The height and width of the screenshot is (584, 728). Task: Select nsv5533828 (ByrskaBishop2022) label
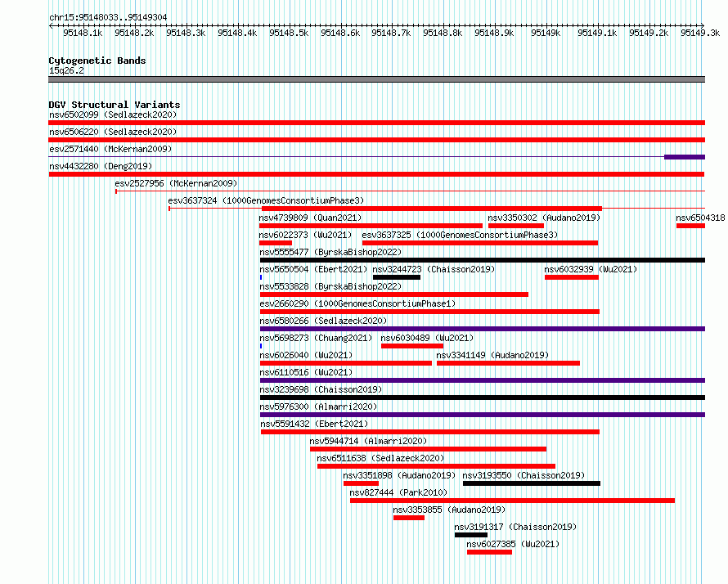tap(330, 286)
